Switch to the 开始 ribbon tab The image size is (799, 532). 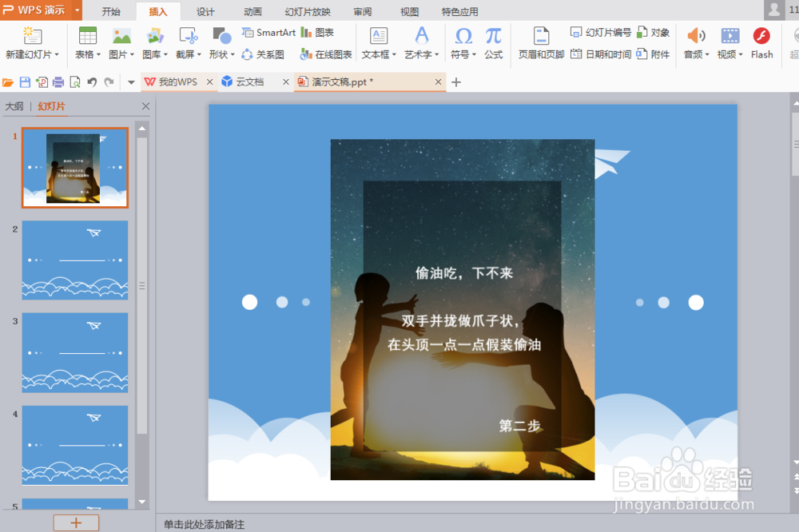click(110, 12)
